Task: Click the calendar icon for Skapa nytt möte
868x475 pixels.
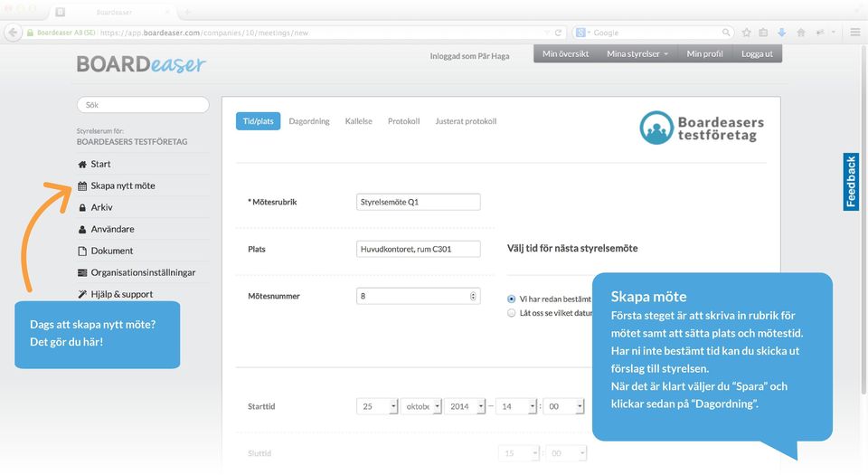Action: click(82, 186)
